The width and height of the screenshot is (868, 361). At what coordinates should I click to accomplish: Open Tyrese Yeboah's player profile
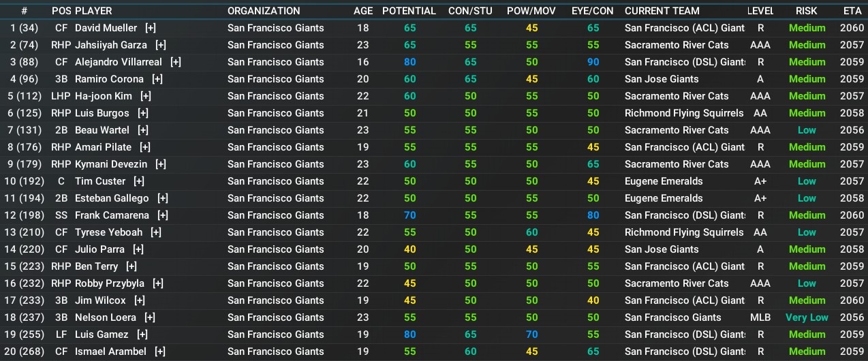[x=108, y=232]
